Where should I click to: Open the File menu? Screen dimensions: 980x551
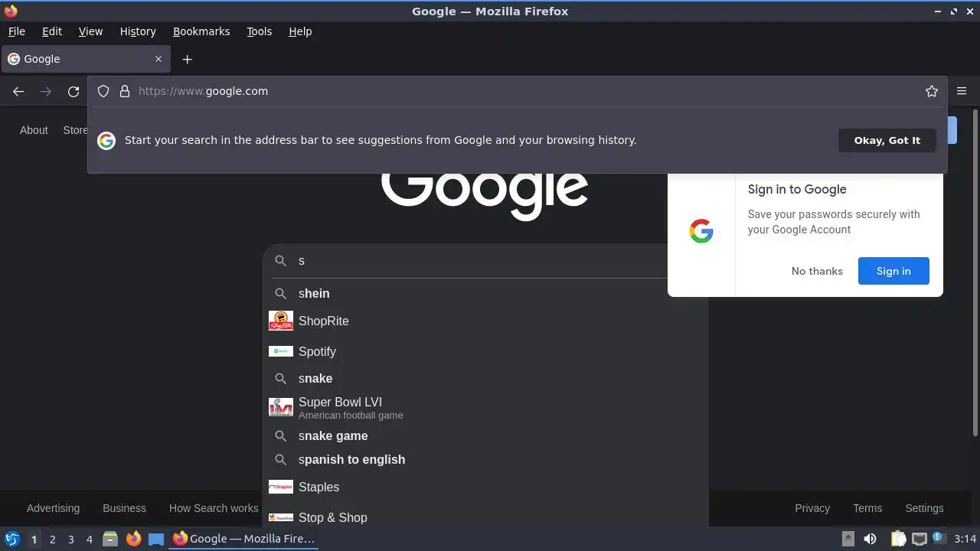17,31
